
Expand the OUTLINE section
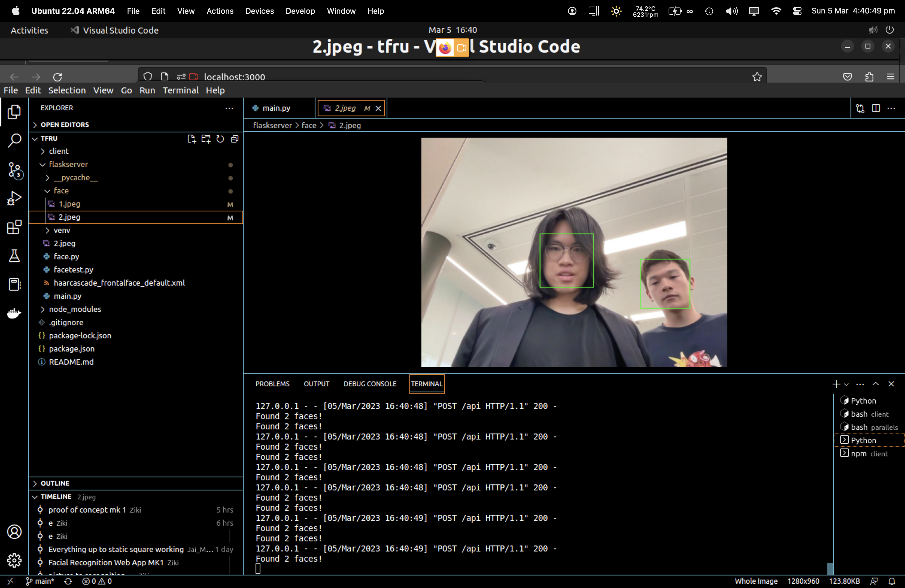click(x=55, y=483)
